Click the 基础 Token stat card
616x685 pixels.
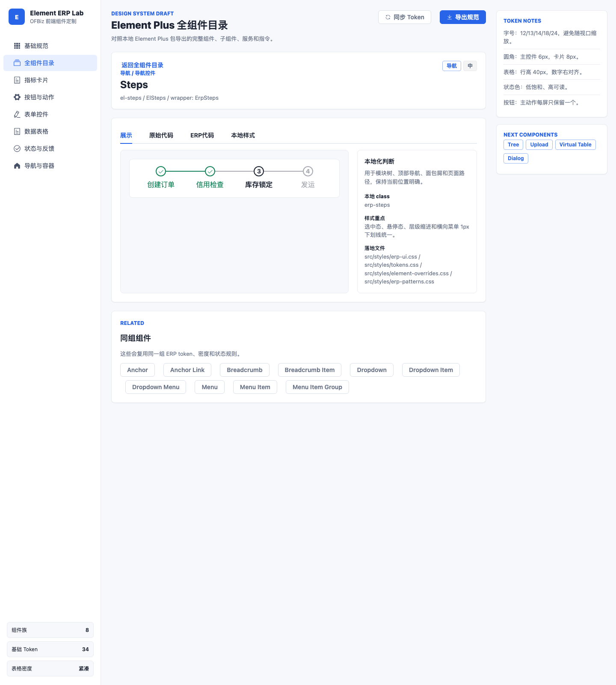[x=50, y=649]
